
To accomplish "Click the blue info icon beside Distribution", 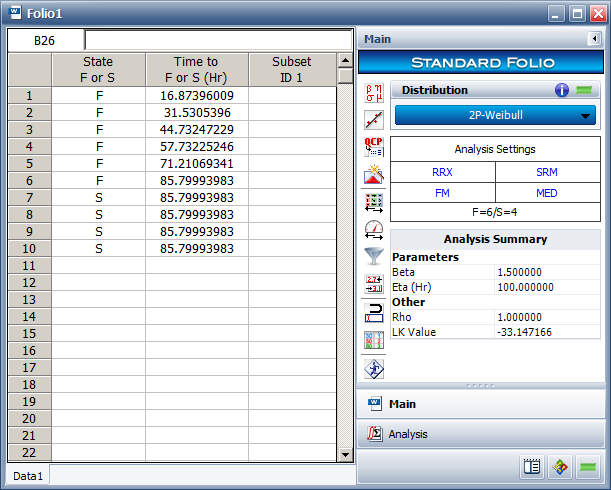I will [x=562, y=90].
